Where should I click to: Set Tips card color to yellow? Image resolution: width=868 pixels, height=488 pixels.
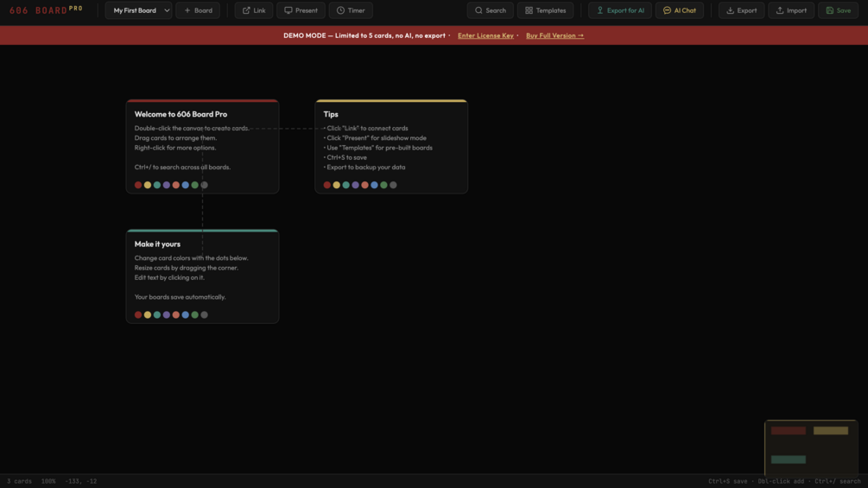tap(336, 185)
